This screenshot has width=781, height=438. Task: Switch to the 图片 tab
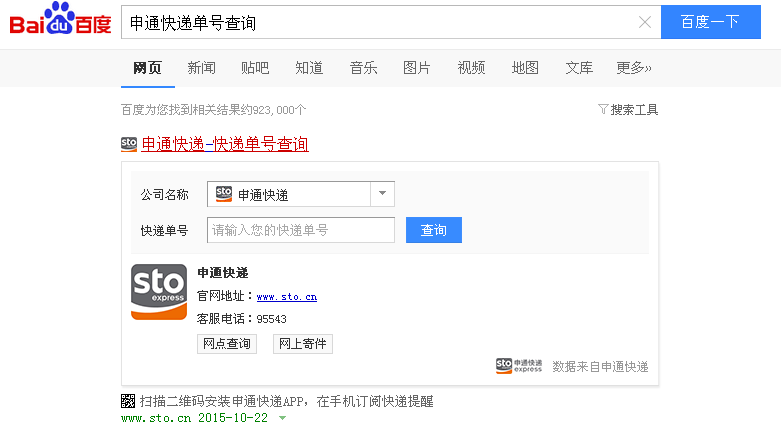pos(417,68)
